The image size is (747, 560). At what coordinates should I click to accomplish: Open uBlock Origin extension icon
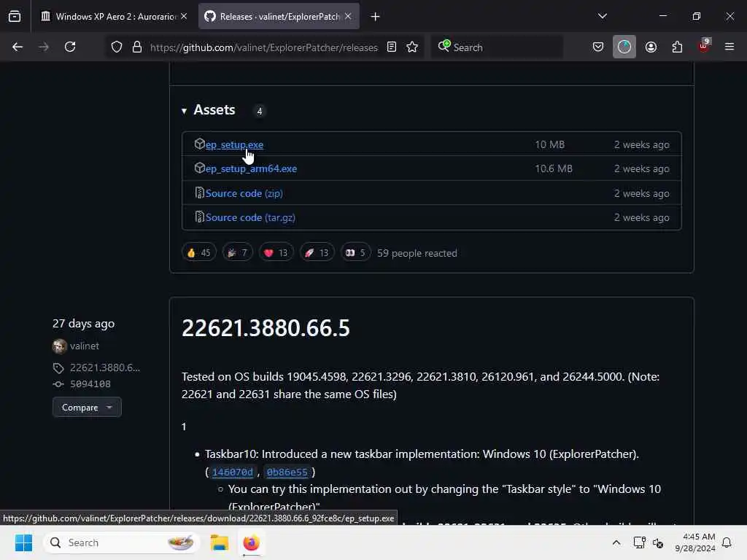704,46
